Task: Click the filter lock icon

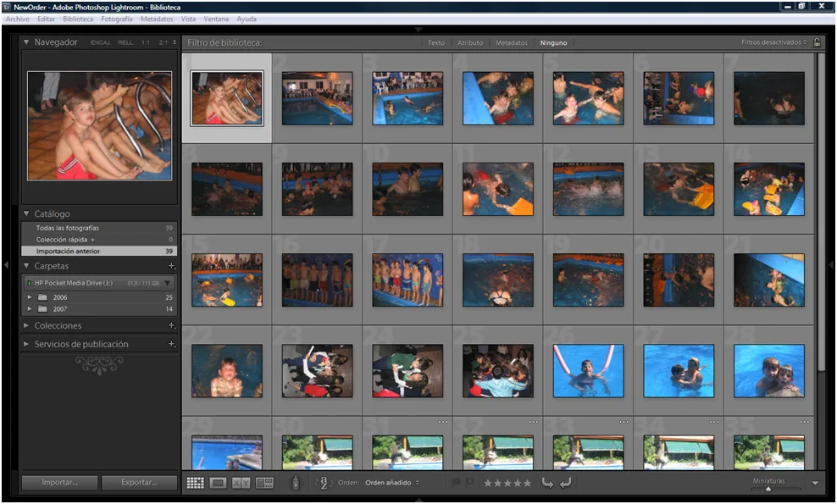Action: point(816,42)
